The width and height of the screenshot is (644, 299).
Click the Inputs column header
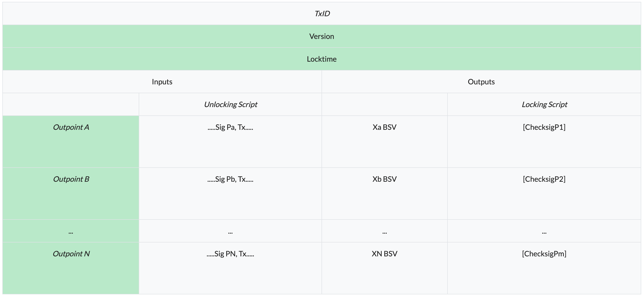tap(162, 82)
